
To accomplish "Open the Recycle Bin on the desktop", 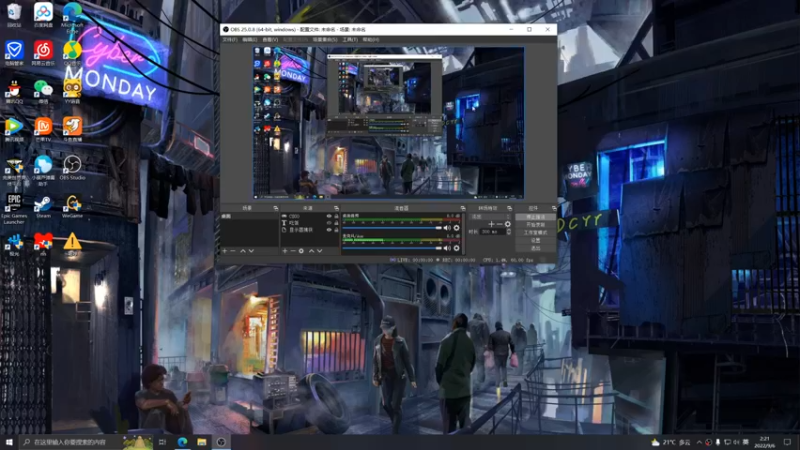I will (x=14, y=15).
